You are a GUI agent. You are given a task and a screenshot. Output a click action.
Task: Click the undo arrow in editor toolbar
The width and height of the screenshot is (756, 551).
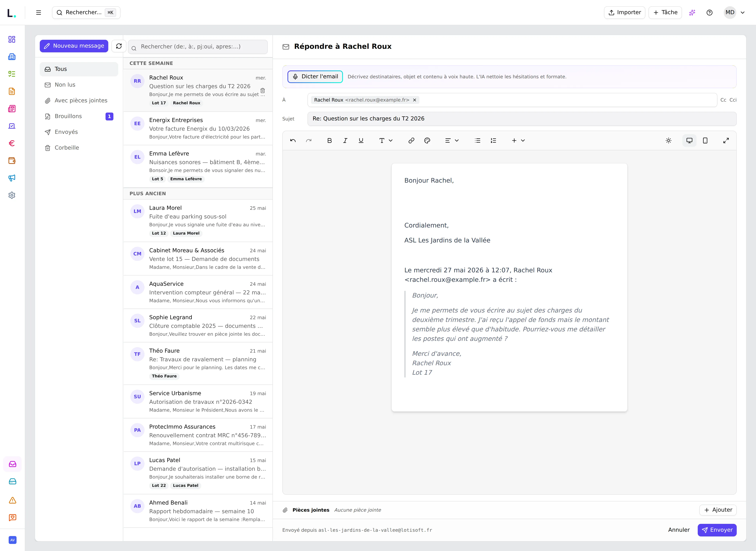click(x=293, y=141)
